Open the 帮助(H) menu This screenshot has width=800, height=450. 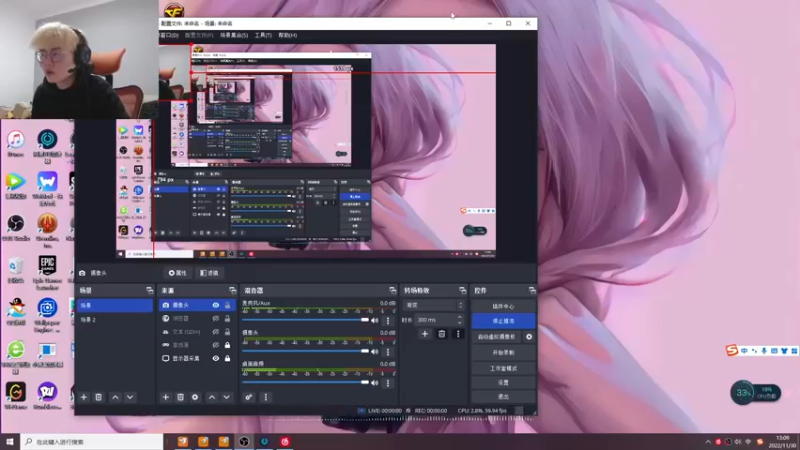[288, 35]
